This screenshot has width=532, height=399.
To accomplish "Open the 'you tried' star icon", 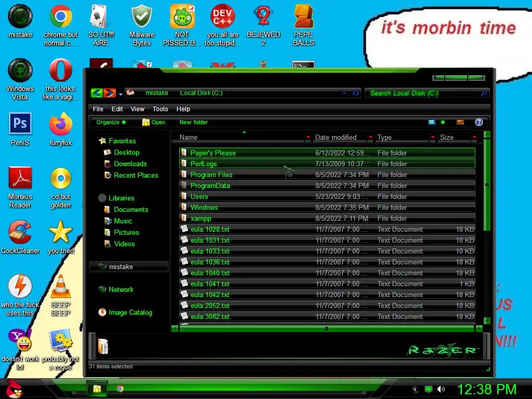I will pos(60,237).
